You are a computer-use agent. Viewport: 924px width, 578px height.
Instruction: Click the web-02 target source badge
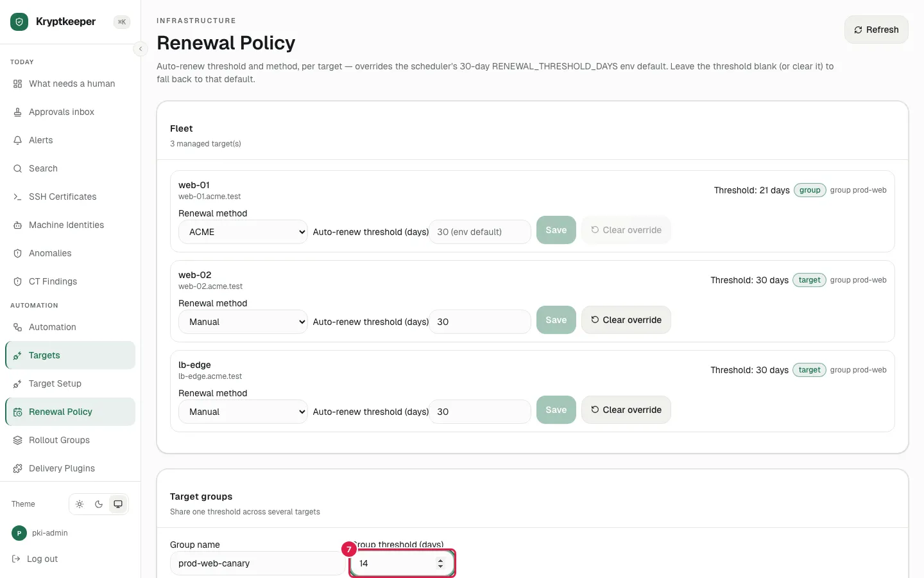click(x=809, y=280)
